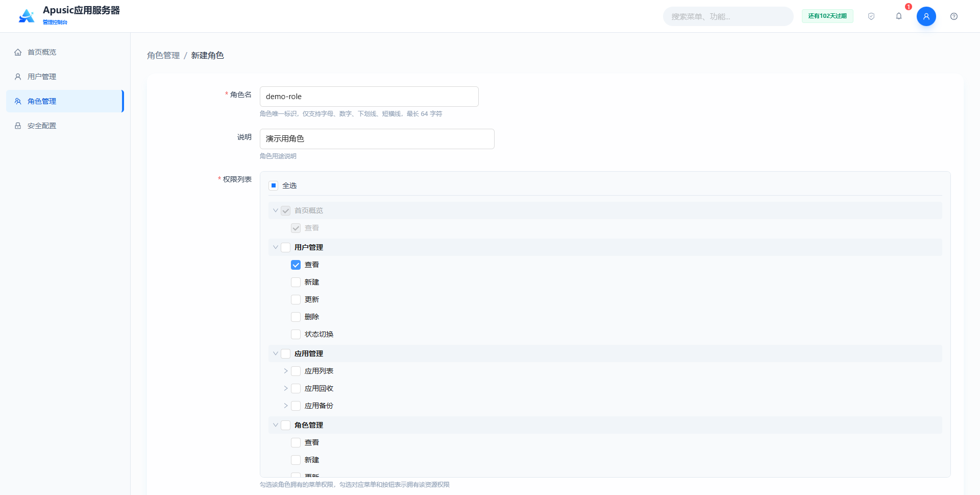Open 首页概览 in the sidebar

pos(65,52)
